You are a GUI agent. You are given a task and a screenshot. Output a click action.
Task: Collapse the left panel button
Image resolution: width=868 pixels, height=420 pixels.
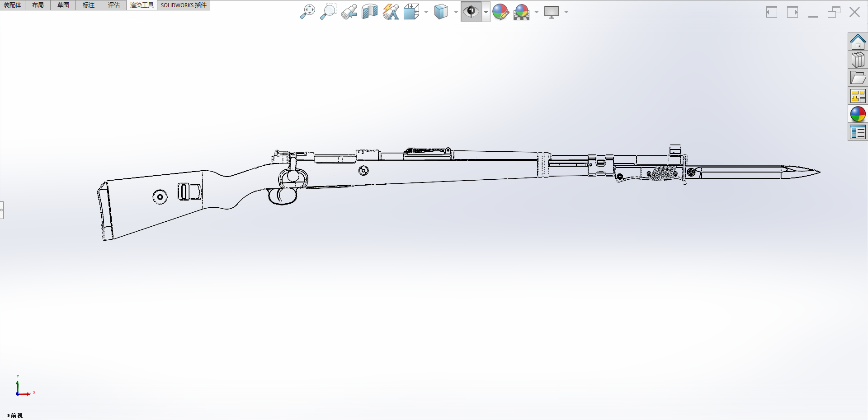pos(772,12)
